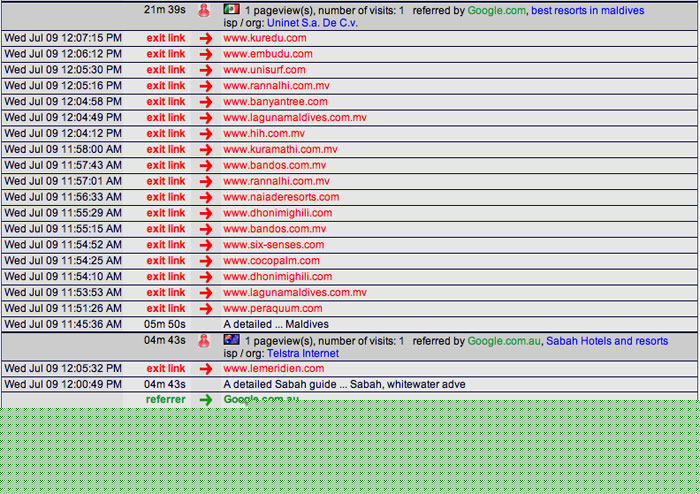Click the Mexican flag icon
Image resolution: width=700 pixels, height=494 pixels.
231,10
